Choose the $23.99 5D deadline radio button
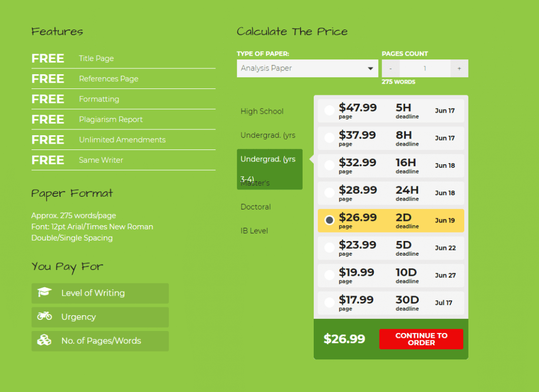This screenshot has height=392, width=539. point(330,248)
